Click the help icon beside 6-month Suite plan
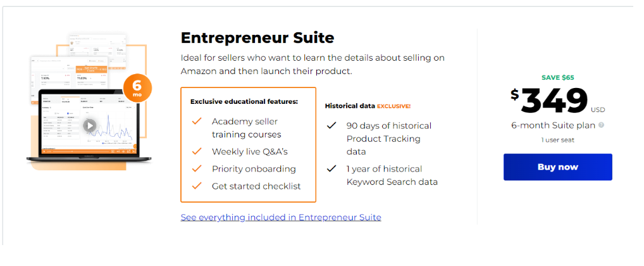Viewport: 644px width, 266px height. point(601,125)
